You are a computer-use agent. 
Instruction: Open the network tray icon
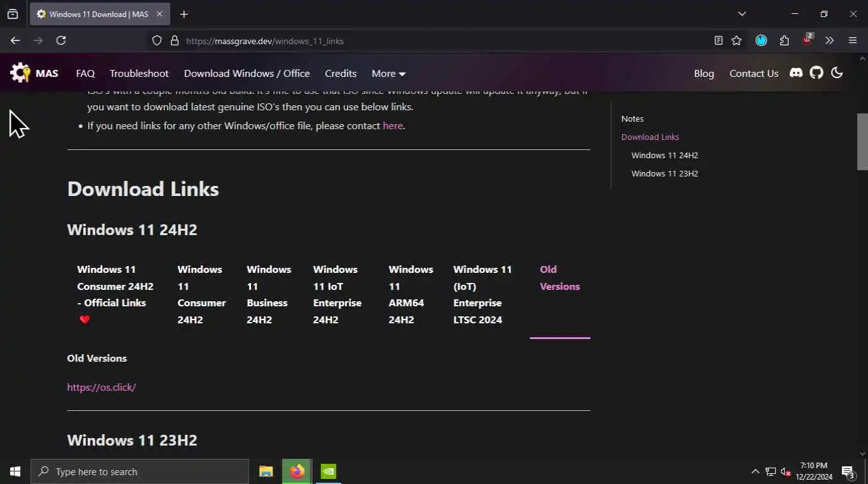(x=770, y=471)
